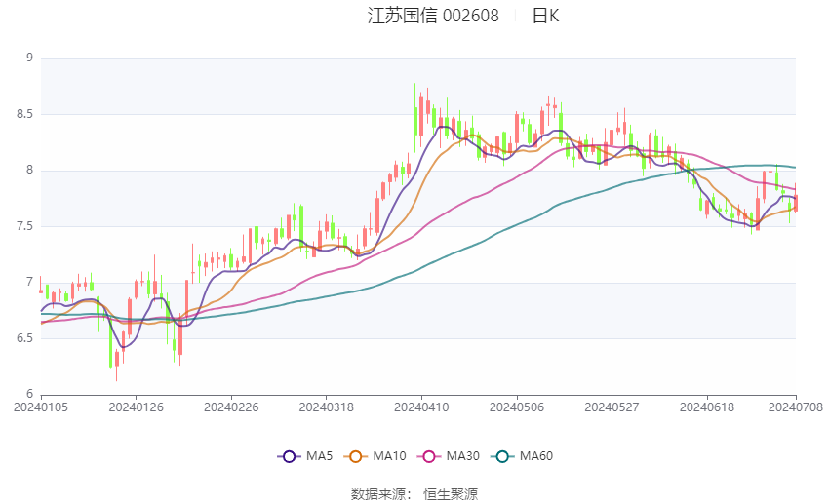The width and height of the screenshot is (829, 504).
Task: Select the 20240527 date axis label
Action: (612, 407)
